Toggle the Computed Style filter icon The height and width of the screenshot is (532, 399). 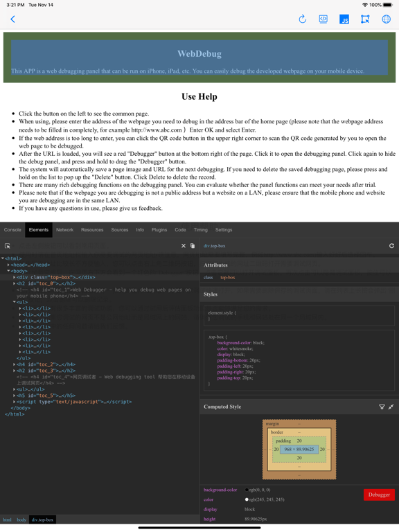tap(382, 407)
